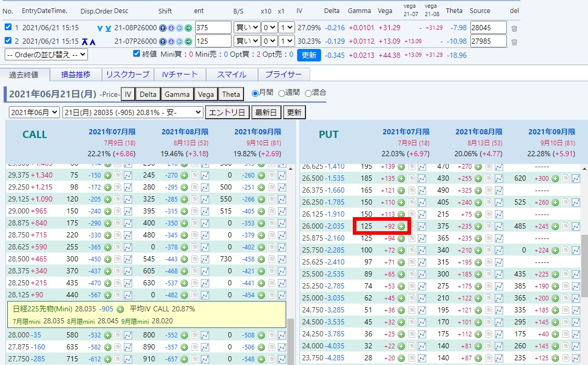588x365 pixels.
Task: Switch to the 損益推移 tab
Action: coord(76,74)
